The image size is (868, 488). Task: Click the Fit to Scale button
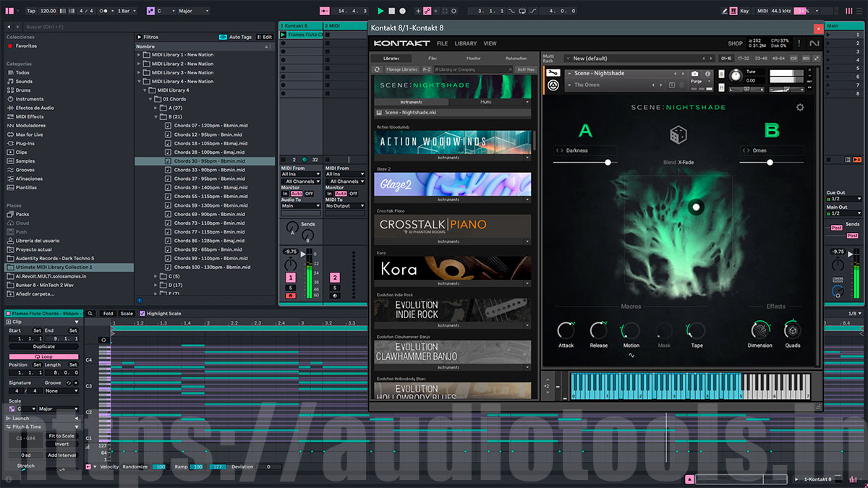[x=61, y=436]
